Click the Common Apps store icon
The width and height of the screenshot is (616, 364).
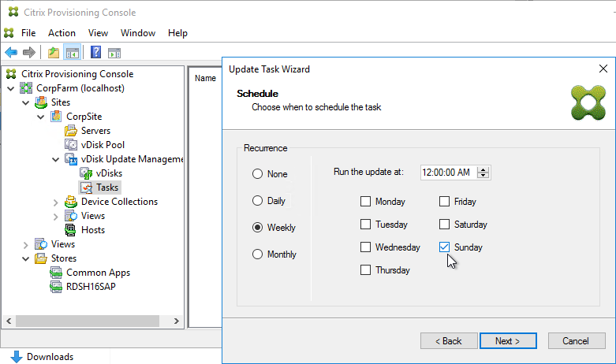[56, 273]
